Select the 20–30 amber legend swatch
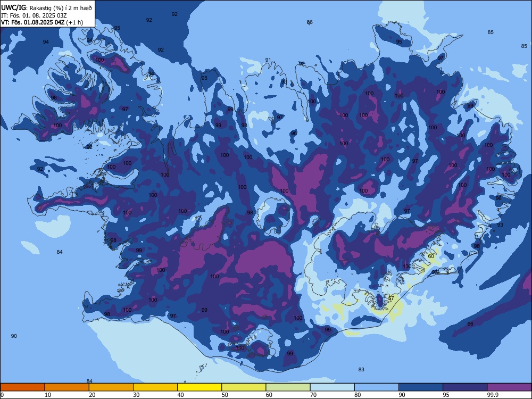 (x=111, y=387)
